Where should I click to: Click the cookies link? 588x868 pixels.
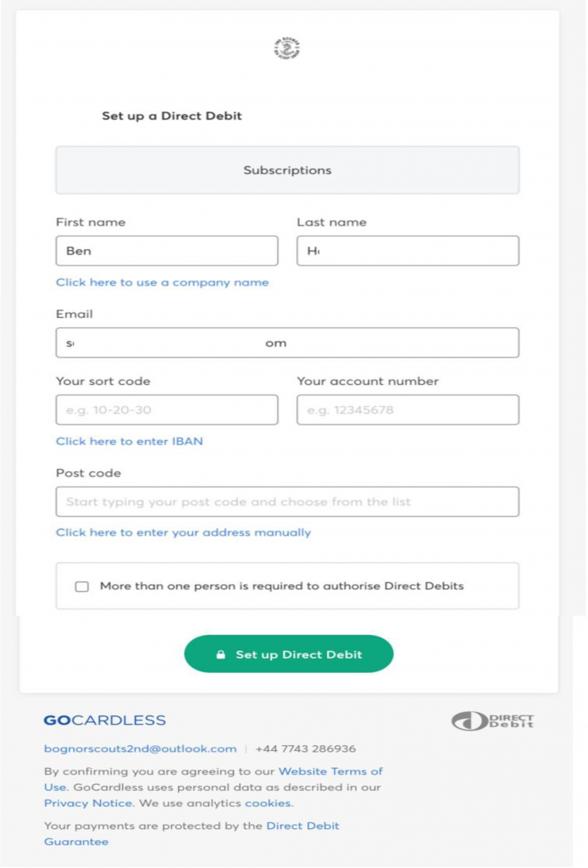[x=268, y=803]
